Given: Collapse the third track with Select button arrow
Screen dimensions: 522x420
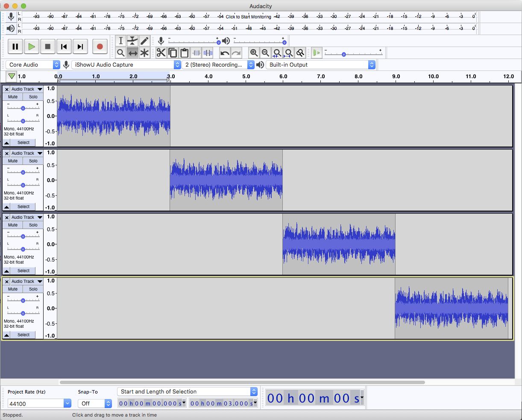Looking at the screenshot, I should [x=6, y=270].
